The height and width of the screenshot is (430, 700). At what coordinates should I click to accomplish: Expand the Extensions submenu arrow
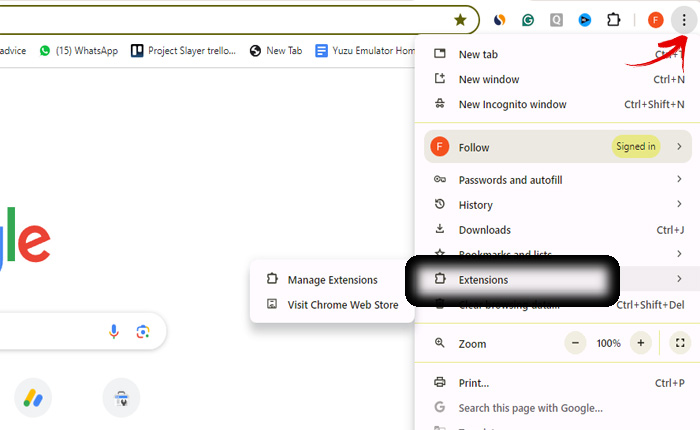click(x=679, y=279)
